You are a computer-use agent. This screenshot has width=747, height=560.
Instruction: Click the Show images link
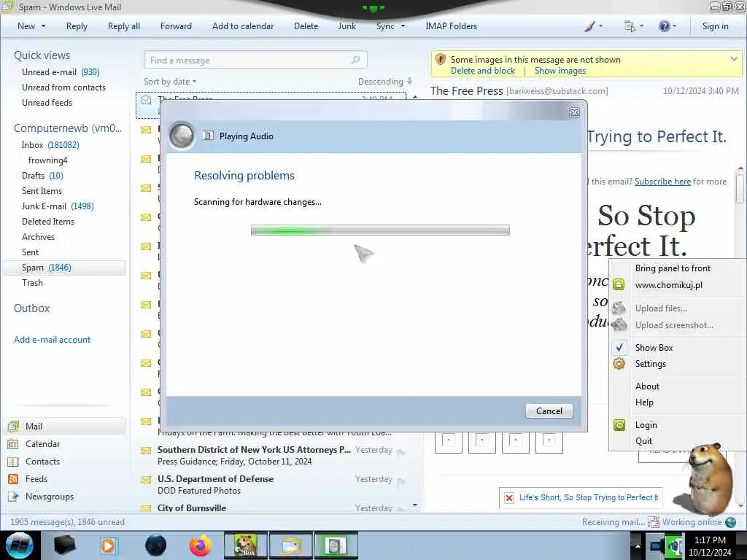560,71
